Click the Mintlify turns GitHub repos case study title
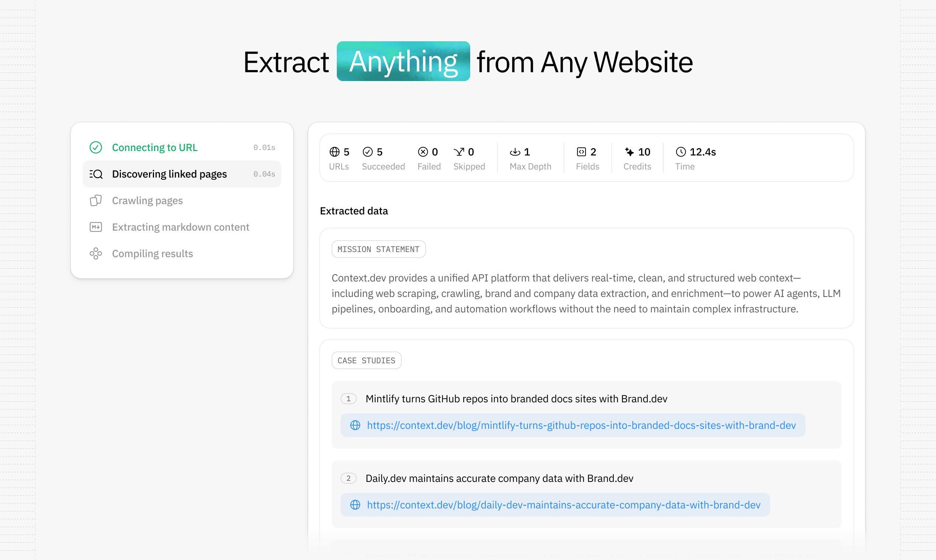The height and width of the screenshot is (560, 936). click(x=516, y=399)
